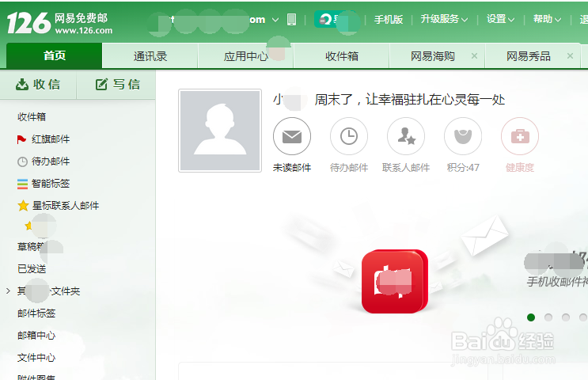Click the 积分:47 label
588x380 pixels.
463,168
